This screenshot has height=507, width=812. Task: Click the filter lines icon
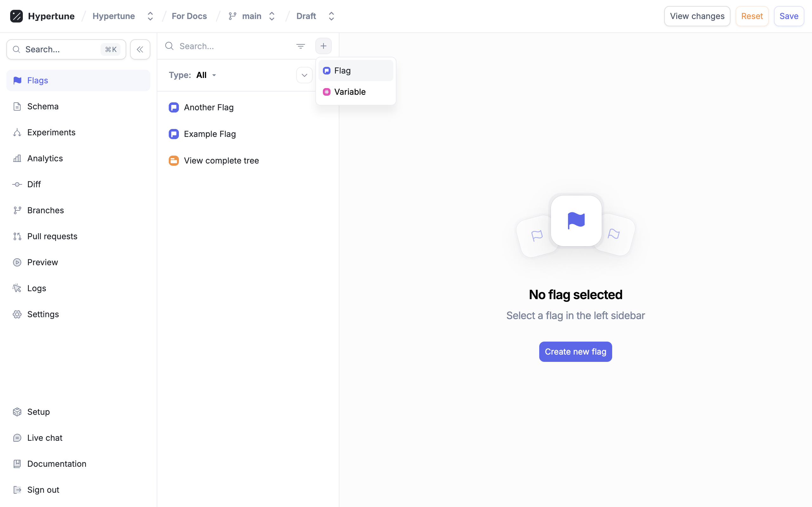click(x=301, y=46)
